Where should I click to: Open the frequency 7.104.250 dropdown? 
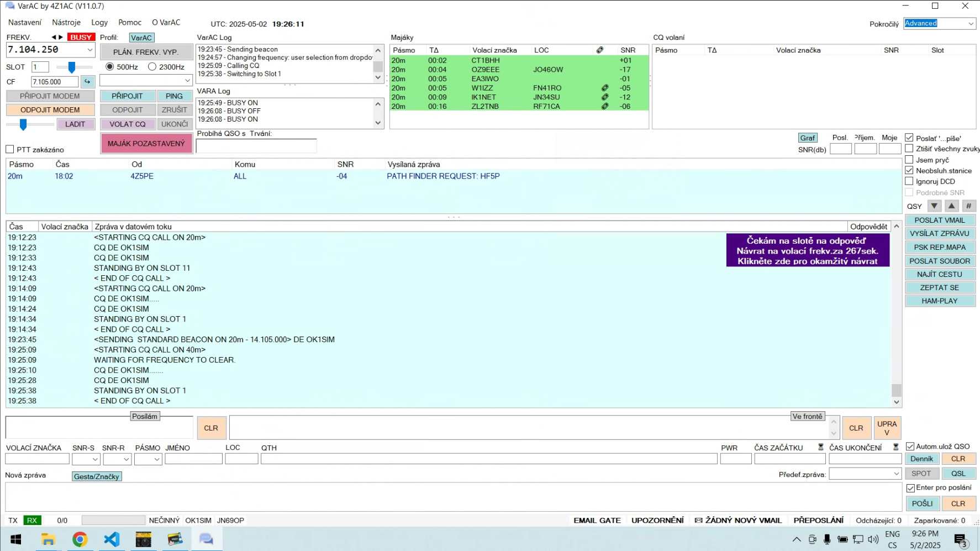pyautogui.click(x=90, y=50)
